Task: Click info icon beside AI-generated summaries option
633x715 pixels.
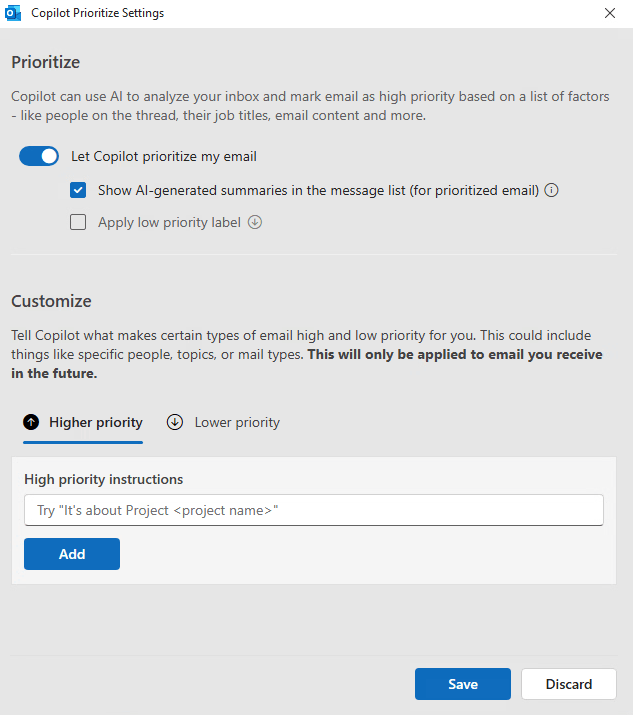Action: click(x=551, y=190)
